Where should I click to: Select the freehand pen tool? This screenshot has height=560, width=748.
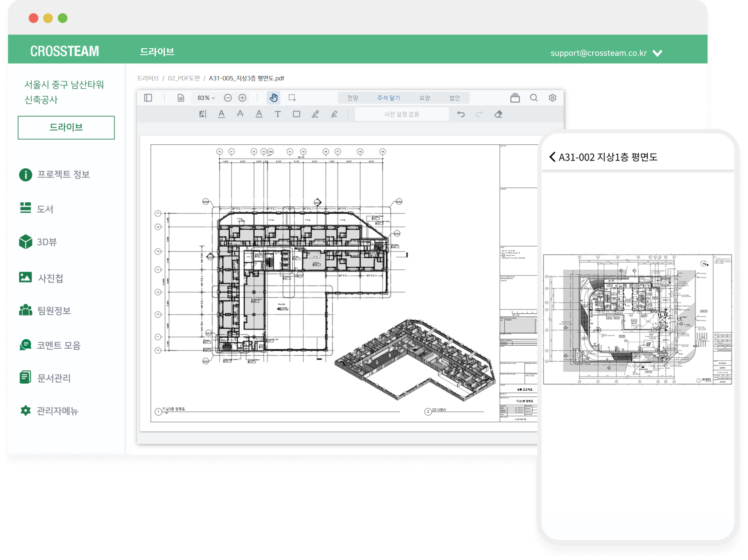315,114
